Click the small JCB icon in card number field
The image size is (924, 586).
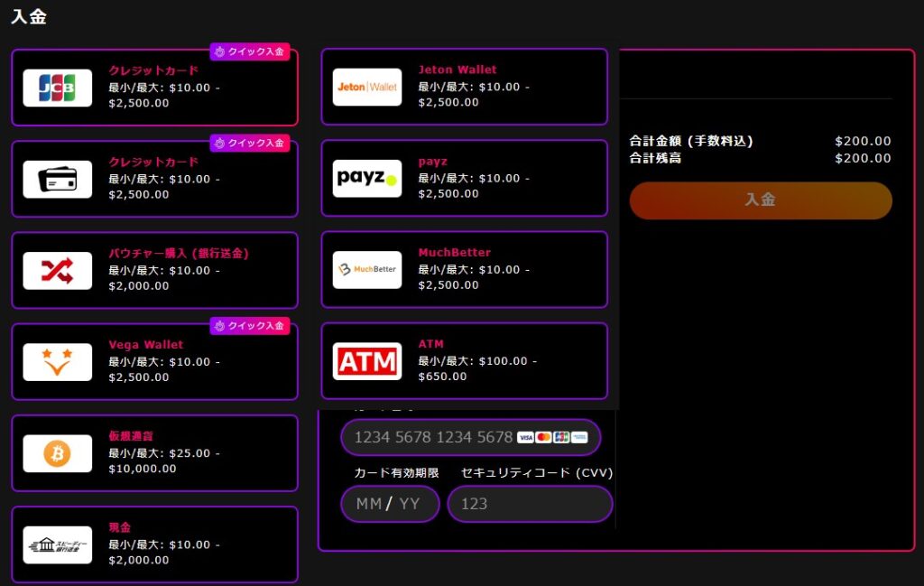(x=561, y=437)
